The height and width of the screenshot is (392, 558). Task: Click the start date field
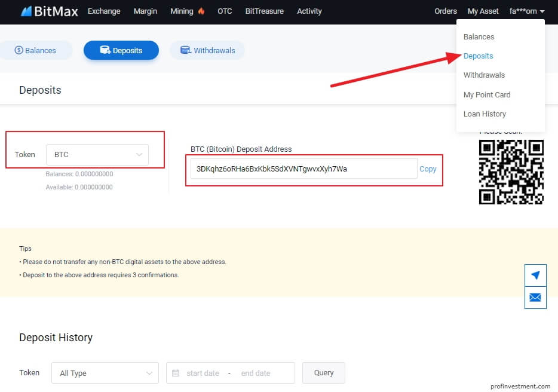click(203, 373)
